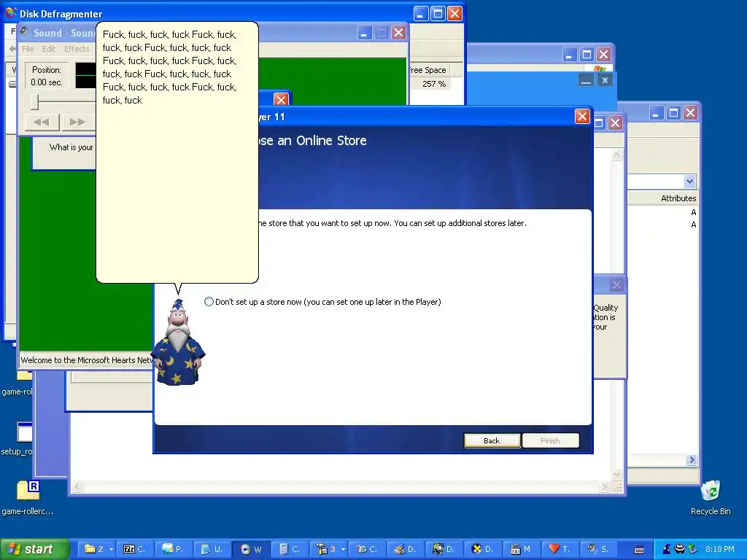Click the Sound Recorder title bar icon

(25, 32)
